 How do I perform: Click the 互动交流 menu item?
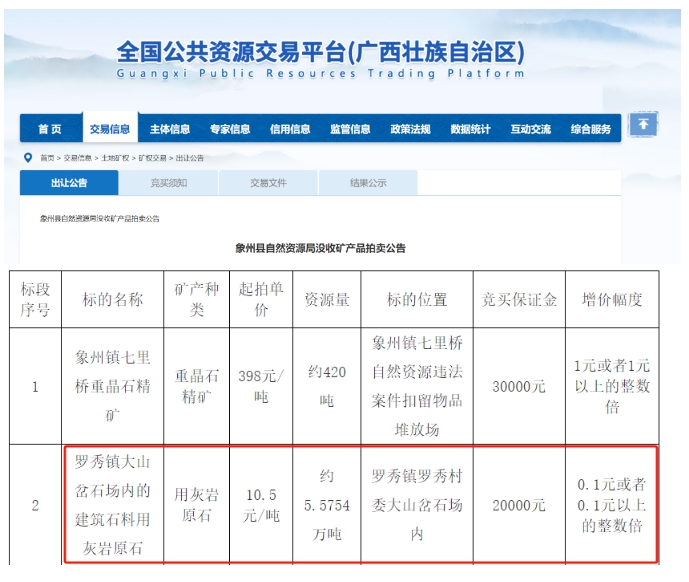click(x=530, y=129)
